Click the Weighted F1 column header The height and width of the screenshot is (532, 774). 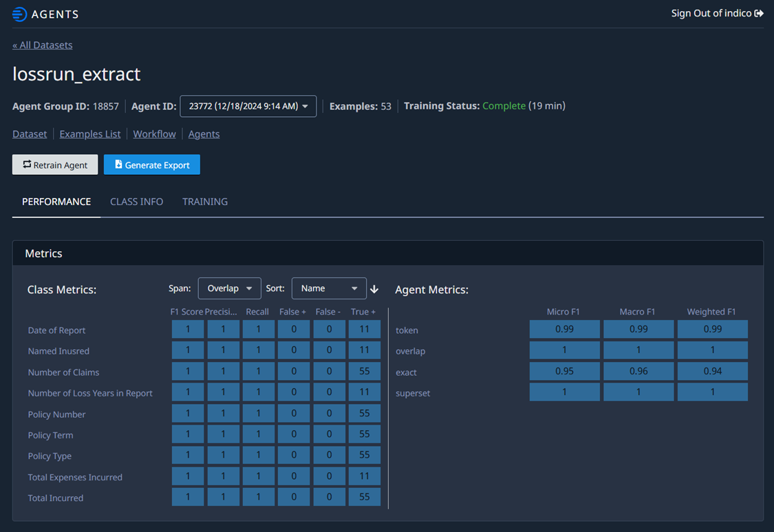pos(711,312)
